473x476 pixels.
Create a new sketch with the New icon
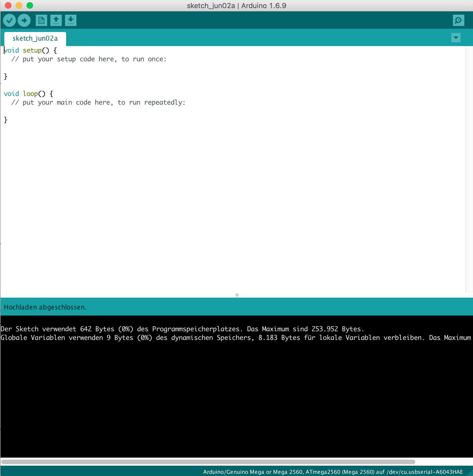point(41,20)
